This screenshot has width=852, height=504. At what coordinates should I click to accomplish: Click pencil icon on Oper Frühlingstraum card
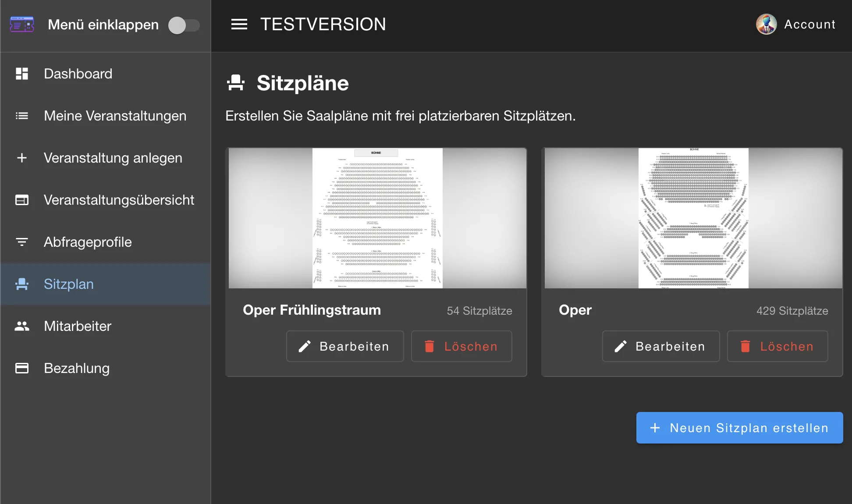pos(305,346)
